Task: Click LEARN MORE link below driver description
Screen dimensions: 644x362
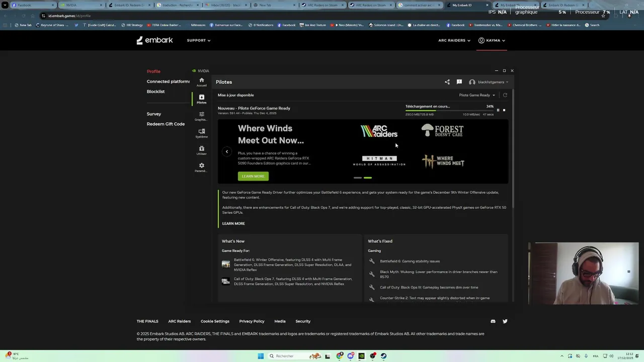Action: pyautogui.click(x=233, y=224)
